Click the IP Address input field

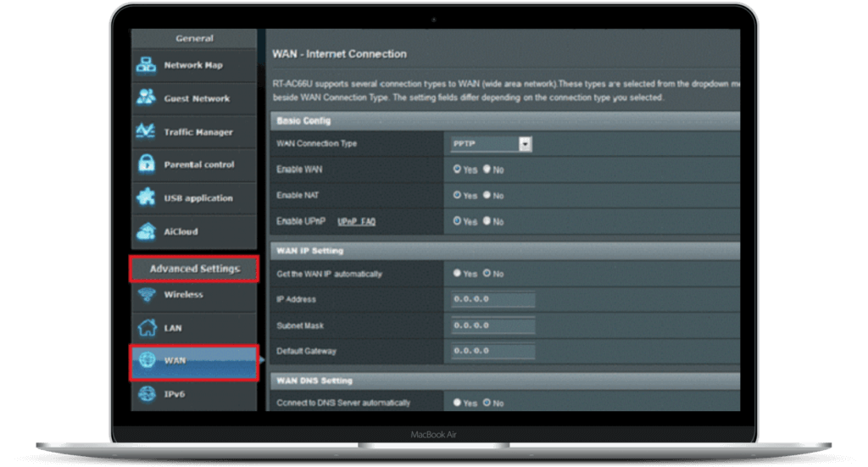(x=492, y=299)
